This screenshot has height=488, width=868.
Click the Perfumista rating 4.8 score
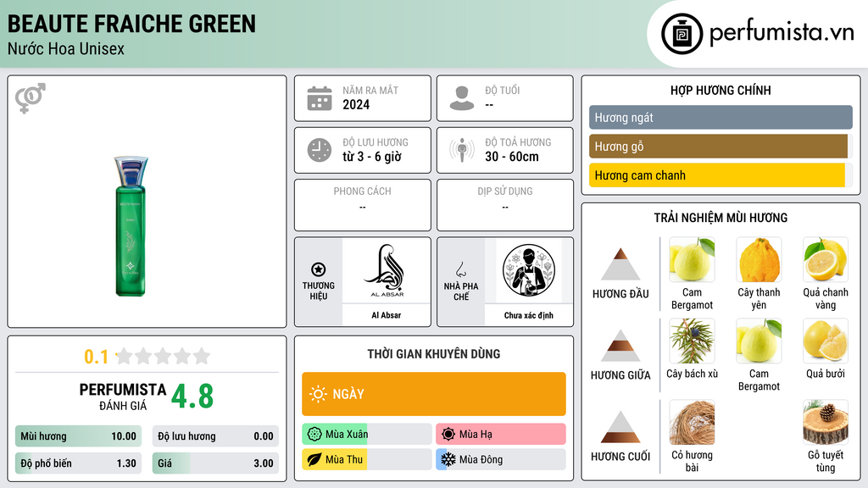coord(192,396)
